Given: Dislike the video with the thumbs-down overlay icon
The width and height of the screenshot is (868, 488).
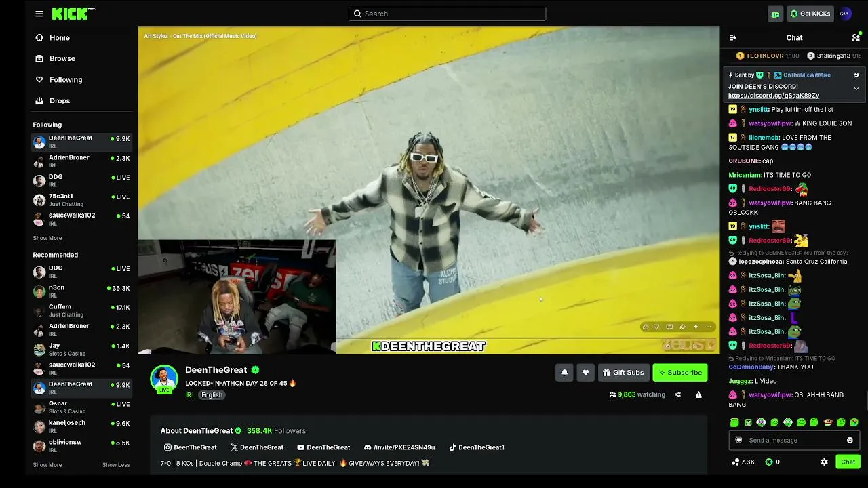Looking at the screenshot, I should (x=656, y=327).
